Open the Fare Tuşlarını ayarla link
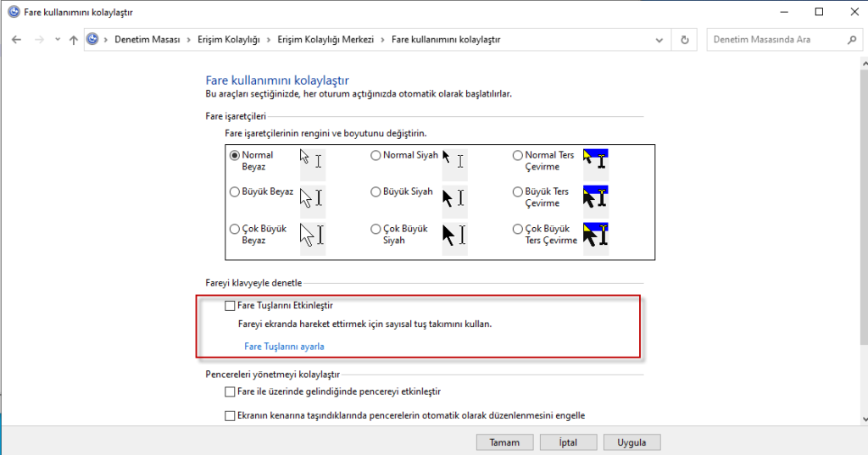Screen dimensions: 868x455 click(284, 347)
